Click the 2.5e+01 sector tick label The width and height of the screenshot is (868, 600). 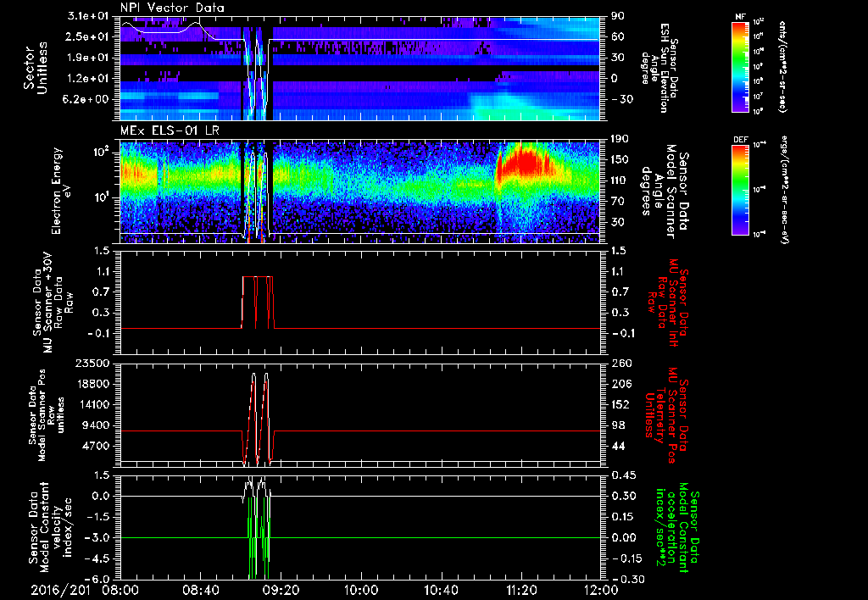click(87, 36)
